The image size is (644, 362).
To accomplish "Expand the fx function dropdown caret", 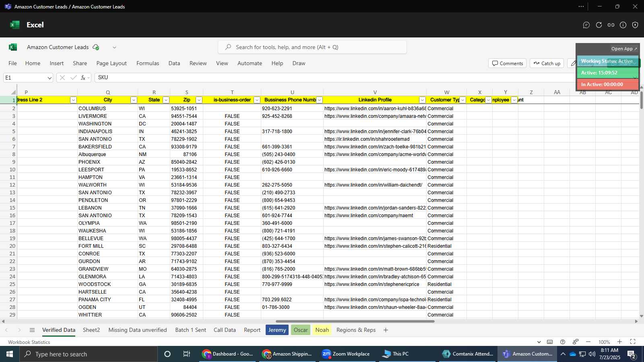I will (89, 78).
